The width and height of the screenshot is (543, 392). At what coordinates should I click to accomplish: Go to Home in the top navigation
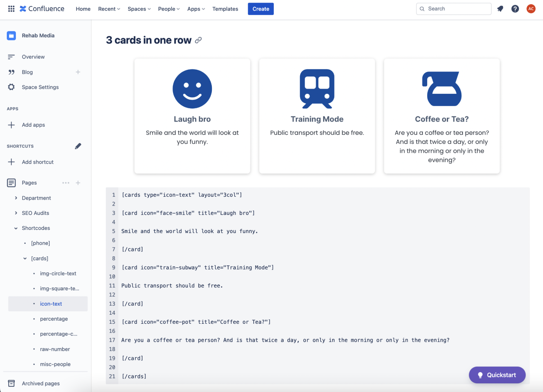(83, 9)
